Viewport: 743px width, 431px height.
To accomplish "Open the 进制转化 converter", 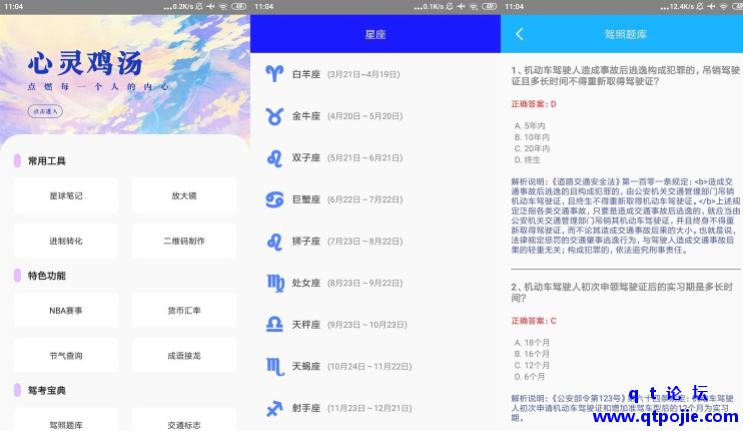I will pos(66,241).
